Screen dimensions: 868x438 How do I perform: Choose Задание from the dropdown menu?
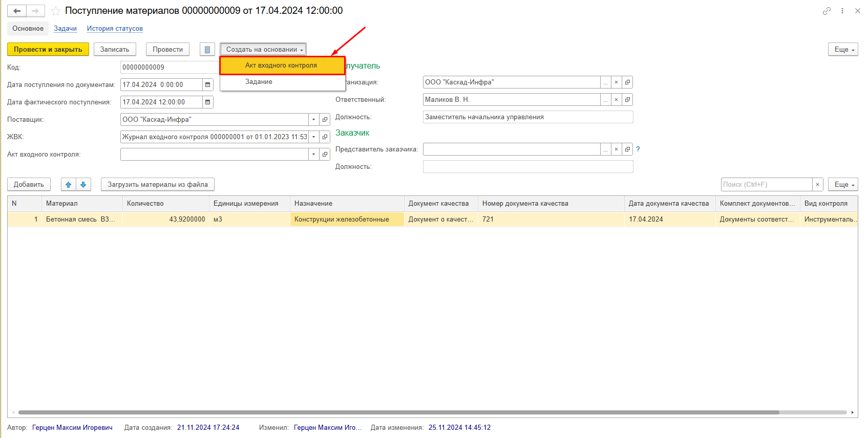tap(259, 82)
